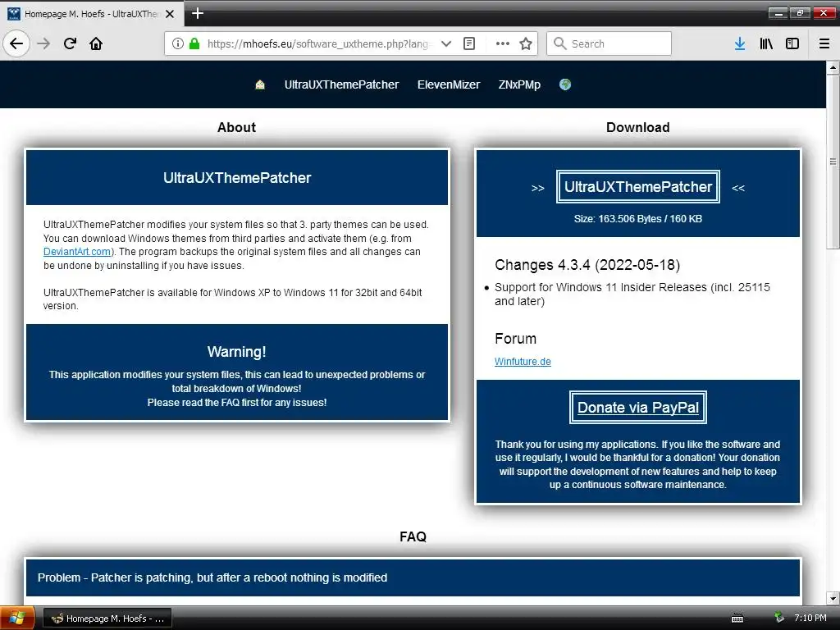Show site information icon in address bar
The height and width of the screenshot is (630, 840).
point(178,43)
